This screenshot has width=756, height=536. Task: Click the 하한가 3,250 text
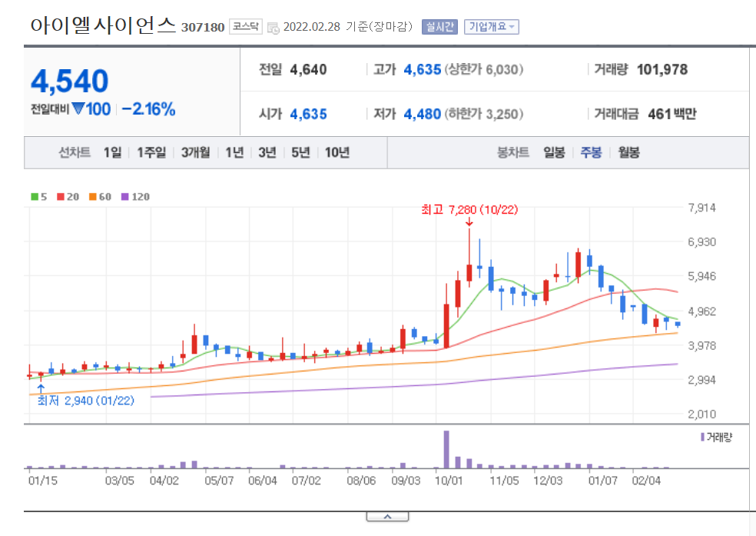coord(483,114)
